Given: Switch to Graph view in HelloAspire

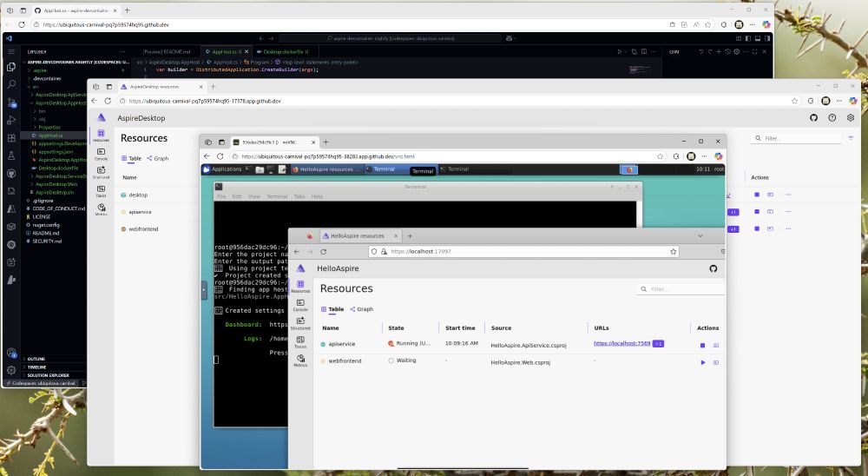Looking at the screenshot, I should [x=361, y=309].
